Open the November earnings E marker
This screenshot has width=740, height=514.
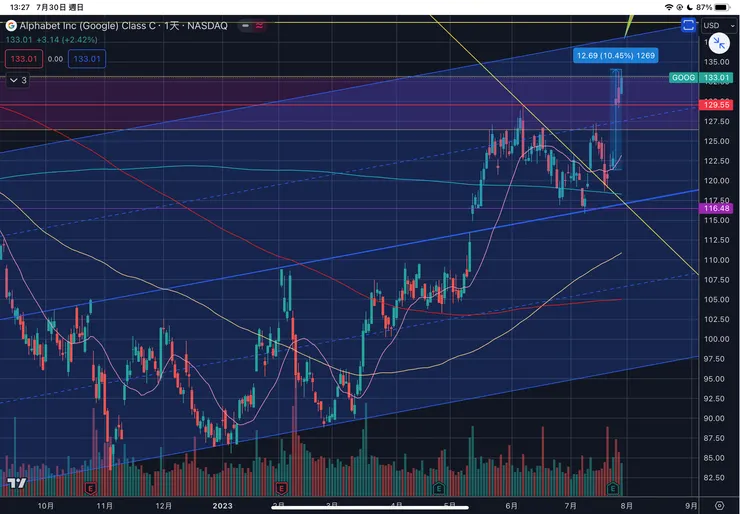click(90, 488)
